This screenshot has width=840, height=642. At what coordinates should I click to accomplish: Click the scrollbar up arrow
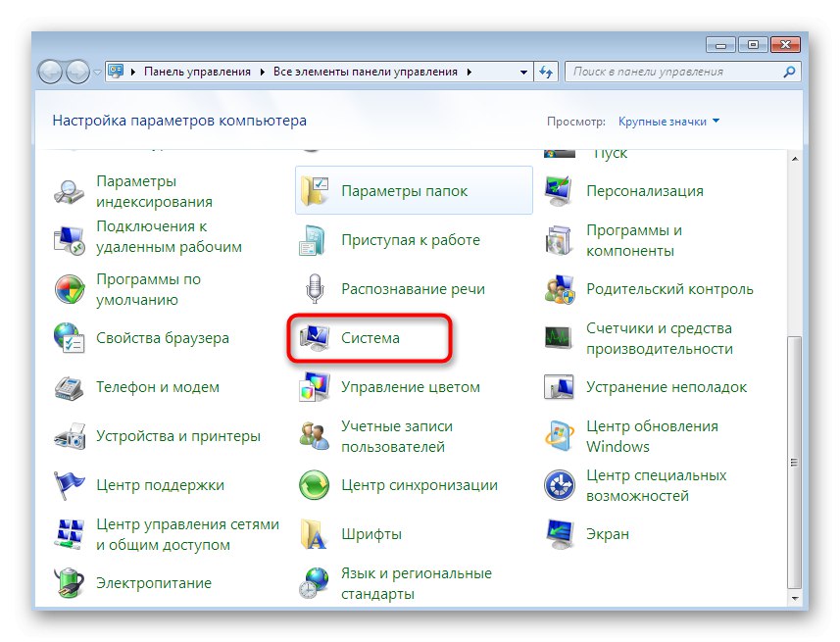(x=795, y=159)
